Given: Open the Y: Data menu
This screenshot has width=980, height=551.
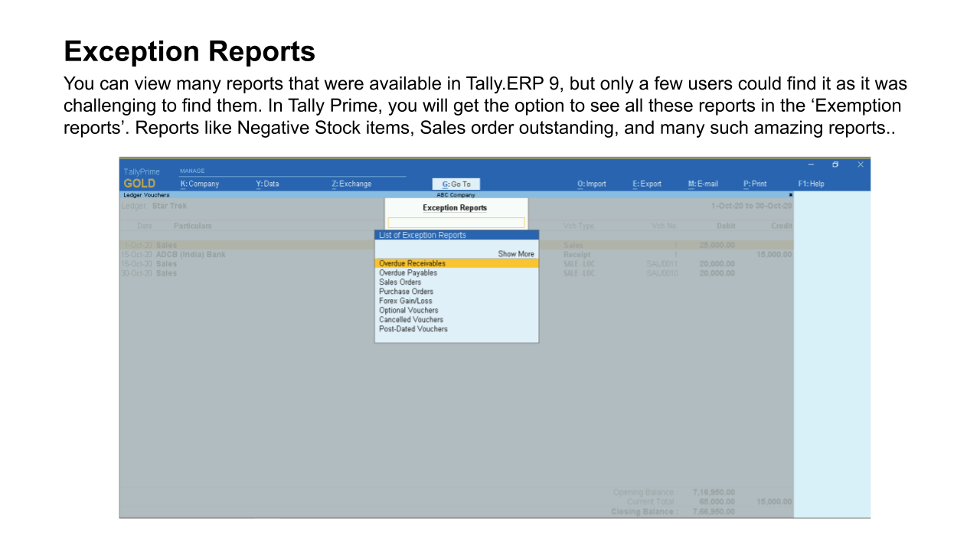Looking at the screenshot, I should (x=267, y=184).
